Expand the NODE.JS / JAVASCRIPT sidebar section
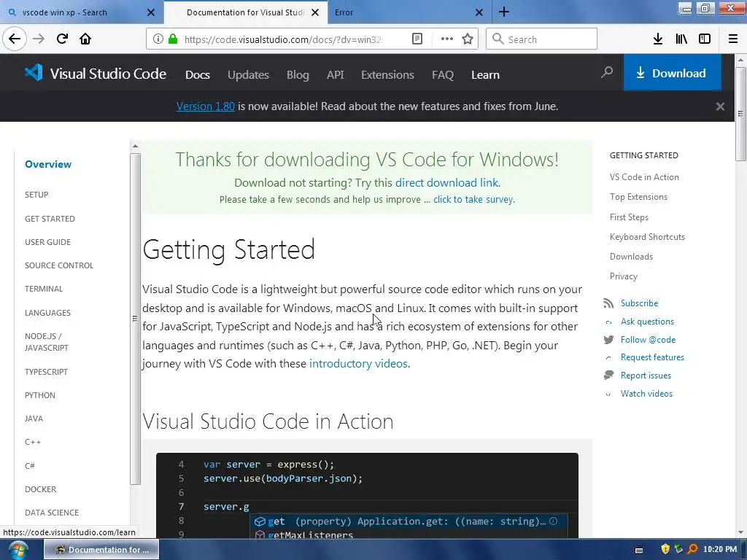Image resolution: width=747 pixels, height=560 pixels. 47,342
